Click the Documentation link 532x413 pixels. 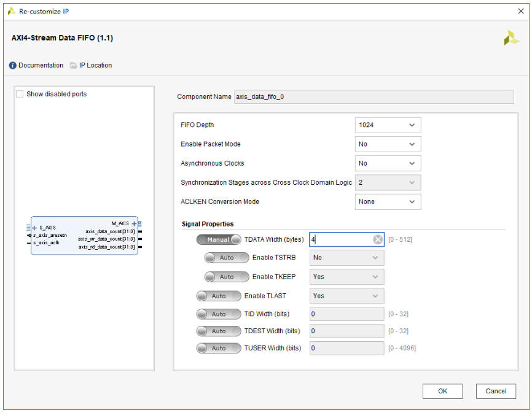(41, 66)
